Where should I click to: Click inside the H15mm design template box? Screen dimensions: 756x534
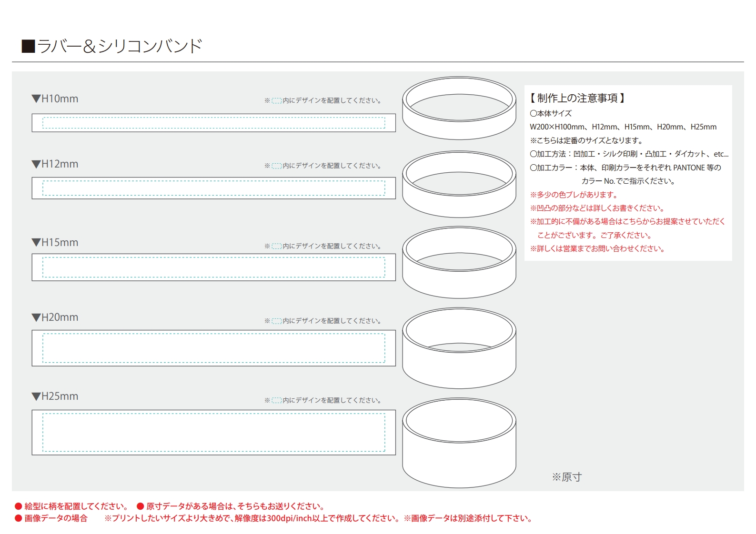point(214,267)
